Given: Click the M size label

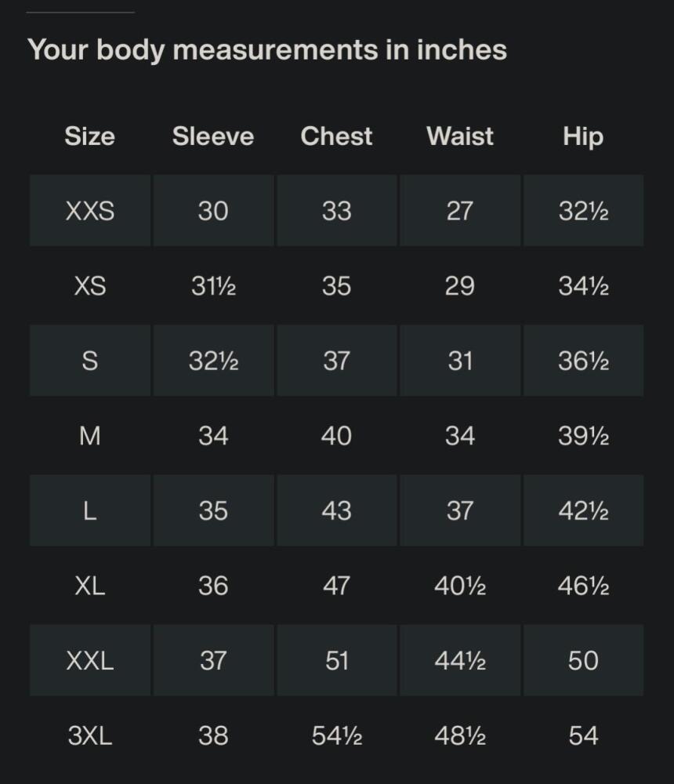Looking at the screenshot, I should (x=90, y=436).
